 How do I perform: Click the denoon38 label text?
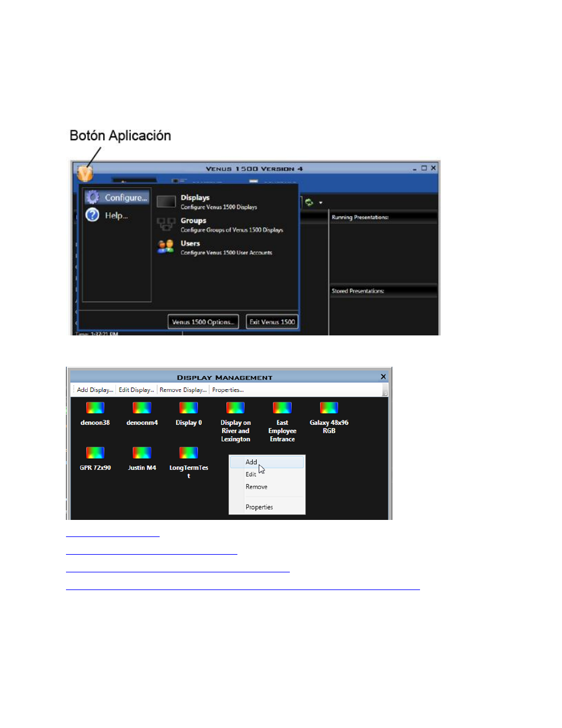(x=95, y=423)
